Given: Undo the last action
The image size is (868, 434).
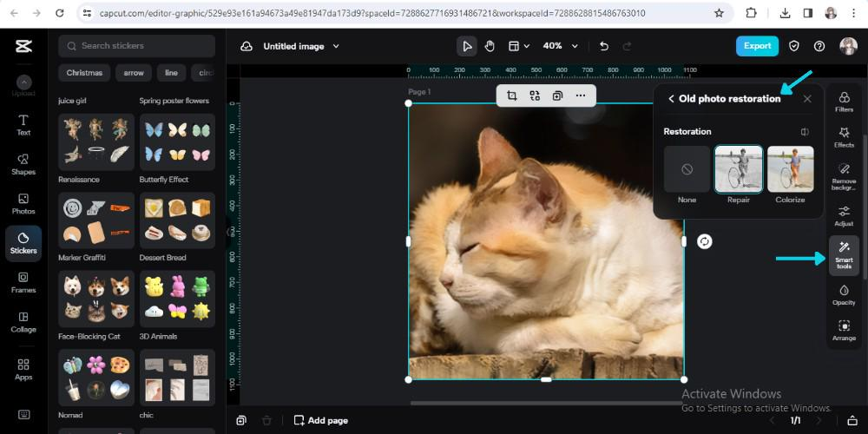Looking at the screenshot, I should point(604,46).
